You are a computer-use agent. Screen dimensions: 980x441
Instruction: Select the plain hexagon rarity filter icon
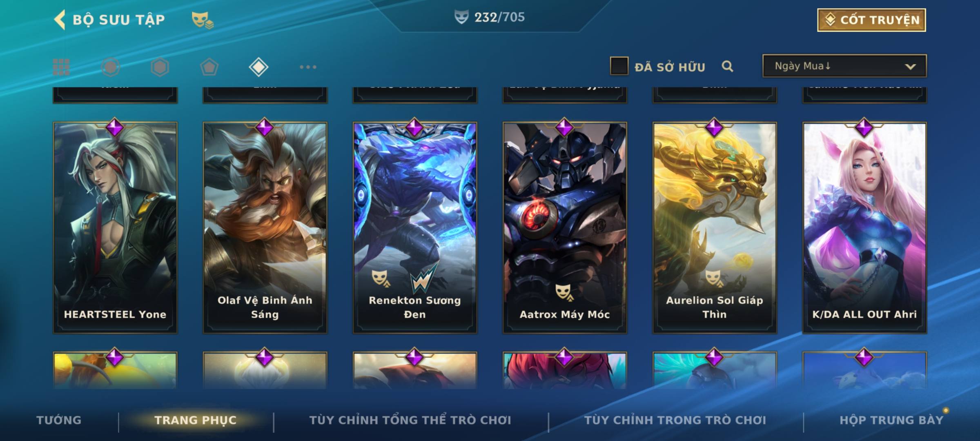pyautogui.click(x=160, y=67)
